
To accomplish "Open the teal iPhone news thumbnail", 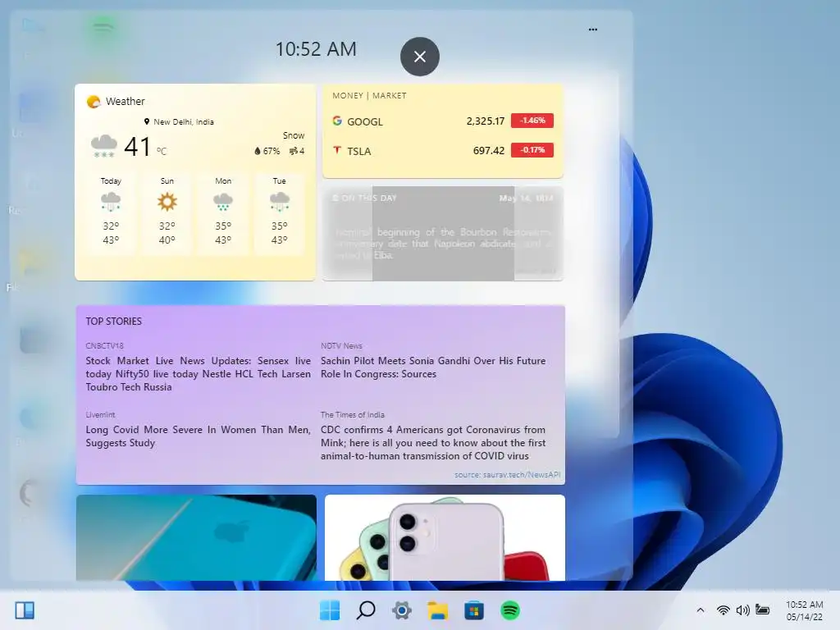I will (x=196, y=537).
